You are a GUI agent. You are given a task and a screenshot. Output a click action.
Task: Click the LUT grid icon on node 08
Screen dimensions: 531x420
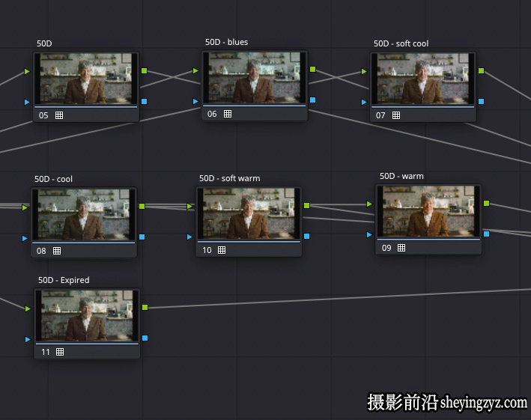(x=57, y=251)
